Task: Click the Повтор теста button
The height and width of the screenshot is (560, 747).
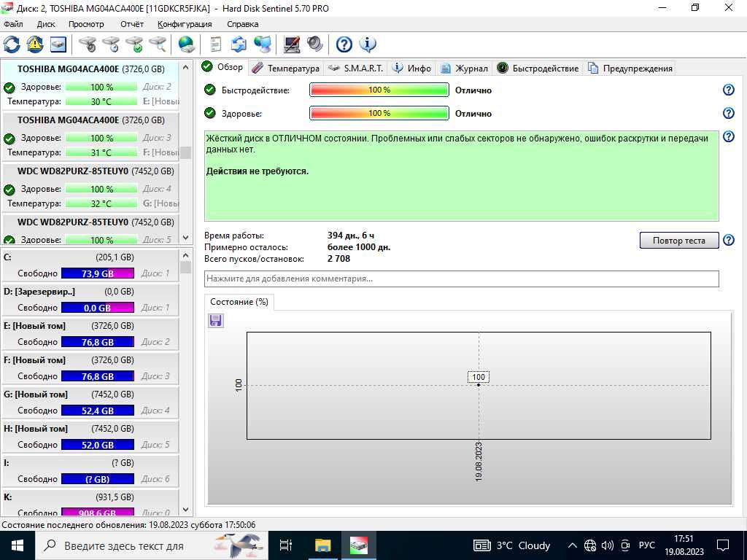Action: 678,241
